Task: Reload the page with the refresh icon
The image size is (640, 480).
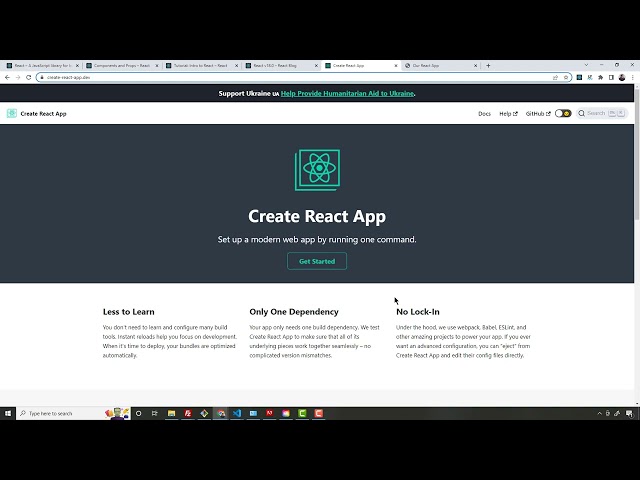Action: [29, 77]
